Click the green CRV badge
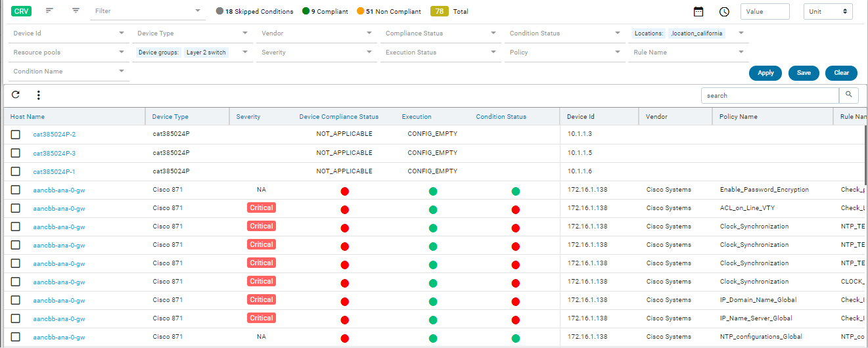Image resolution: width=868 pixels, height=348 pixels. tap(22, 11)
